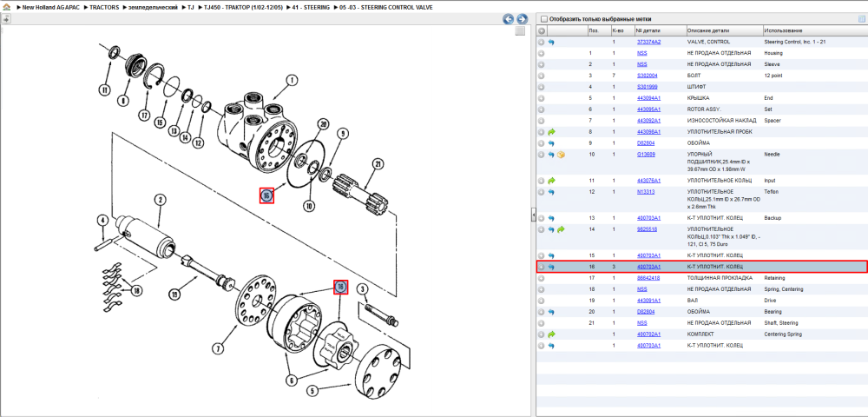Viewport: 868px width, 417px height.
Task: Click blue arrow icon in position 20 row
Action: [551, 312]
